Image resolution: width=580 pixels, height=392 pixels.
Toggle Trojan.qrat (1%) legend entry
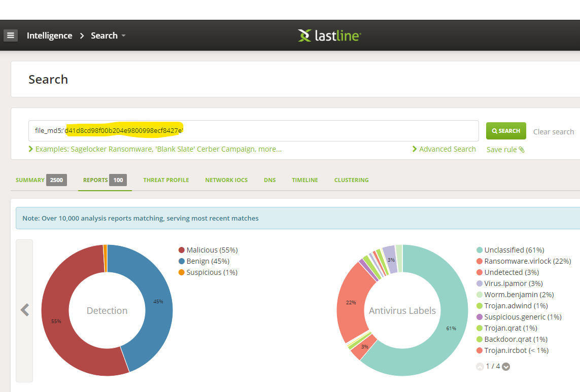507,328
